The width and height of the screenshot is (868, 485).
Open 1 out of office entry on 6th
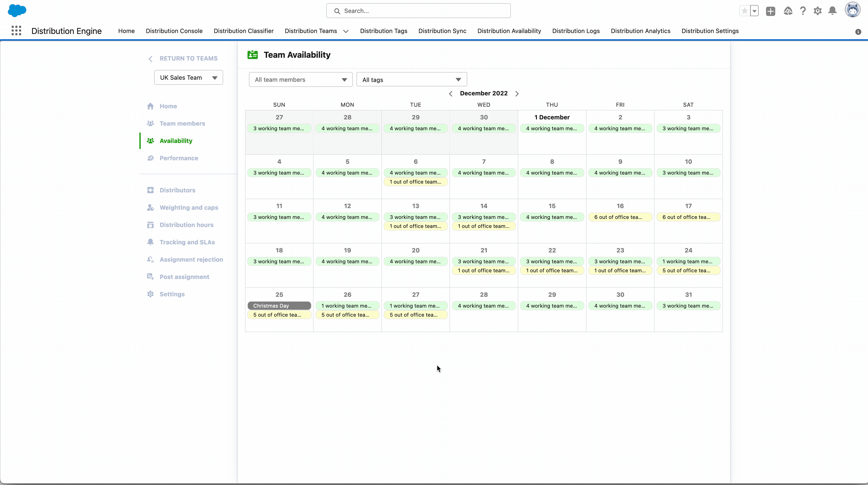[x=416, y=182]
